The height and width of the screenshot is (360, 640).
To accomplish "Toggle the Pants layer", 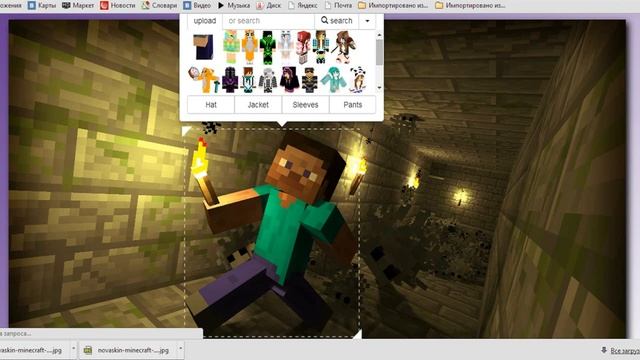I will tap(353, 105).
